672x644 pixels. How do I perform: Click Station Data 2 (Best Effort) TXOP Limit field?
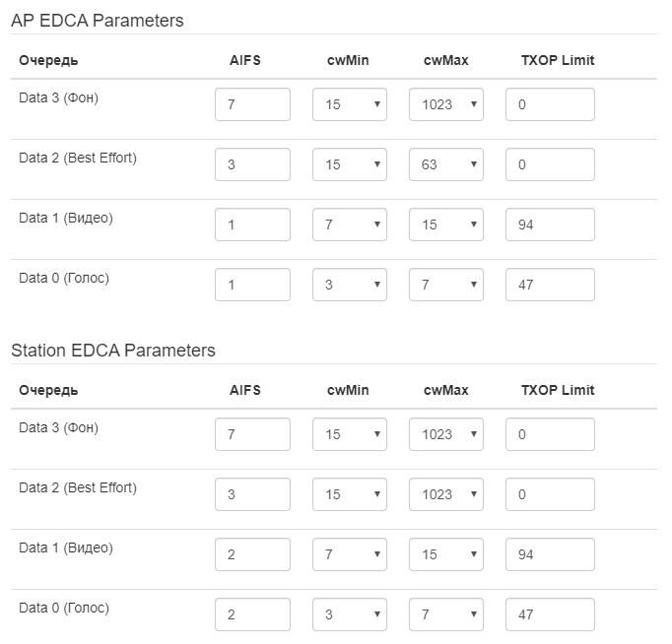[x=550, y=494]
